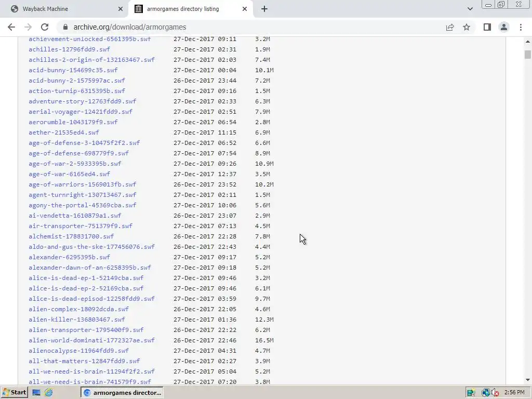Click the address bar URL field
Image resolution: width=532 pixels, height=399 pixels.
[251, 27]
